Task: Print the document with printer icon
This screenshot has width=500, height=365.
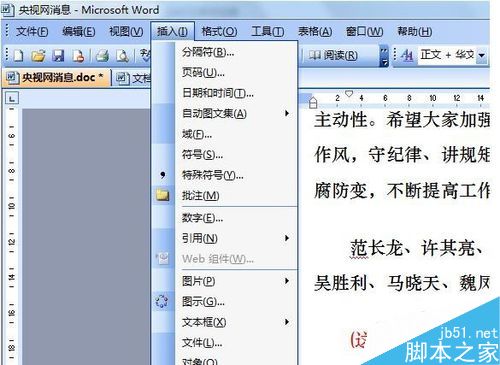Action: [102, 56]
